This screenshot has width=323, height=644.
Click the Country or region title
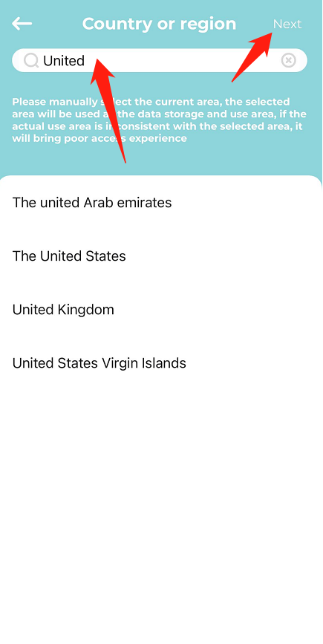coord(159,24)
